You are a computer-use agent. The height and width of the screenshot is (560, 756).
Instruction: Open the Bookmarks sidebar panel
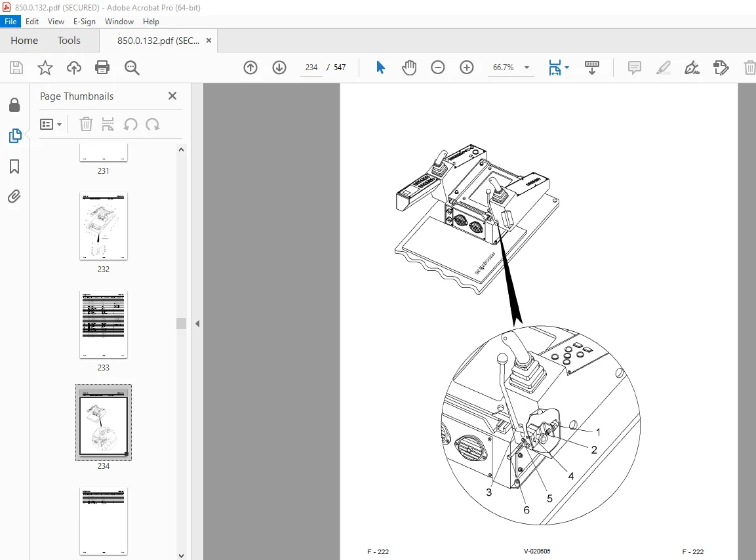14,167
